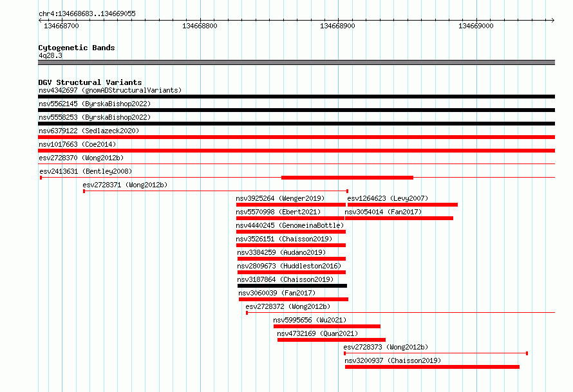Open the nsv5995656 (Wu2021) label

(x=310, y=320)
